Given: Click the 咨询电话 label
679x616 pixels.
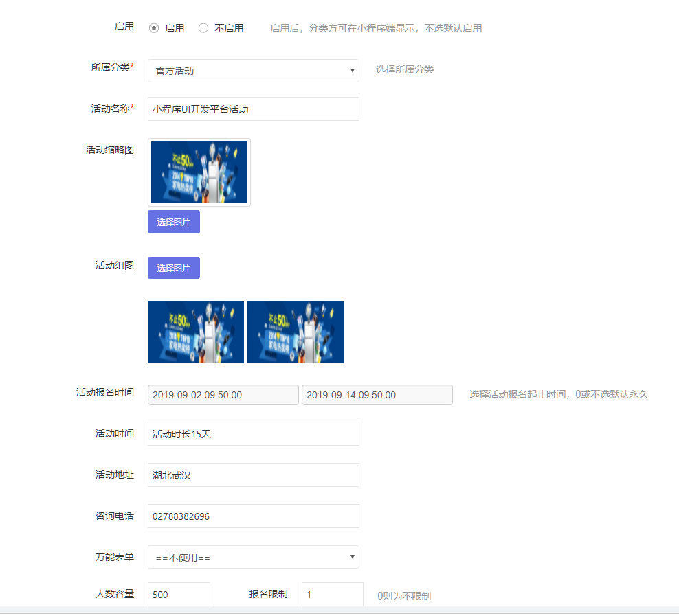Looking at the screenshot, I should [x=114, y=516].
